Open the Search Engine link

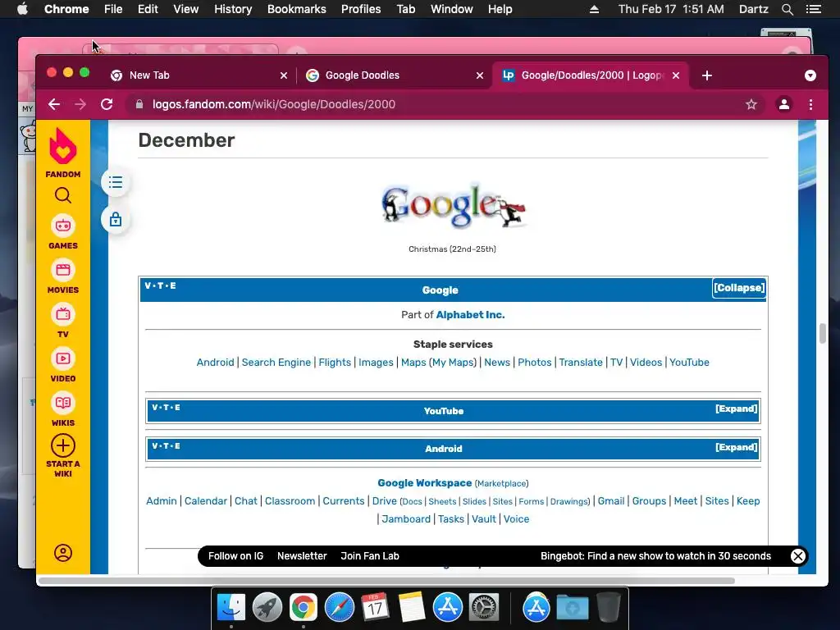(276, 363)
